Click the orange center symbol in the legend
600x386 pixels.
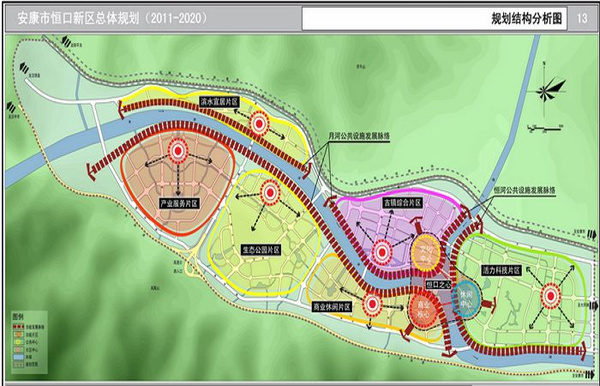[18, 334]
